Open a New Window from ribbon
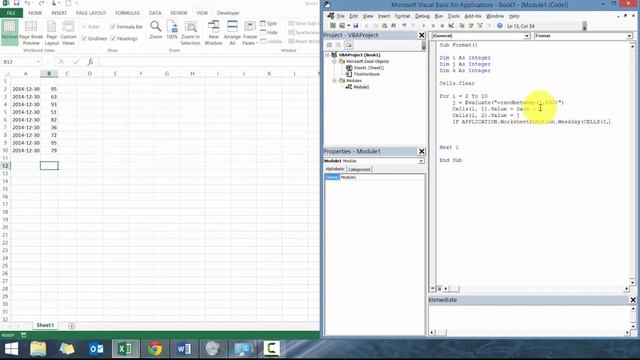Screen dimensions: 640x360 [x=213, y=33]
